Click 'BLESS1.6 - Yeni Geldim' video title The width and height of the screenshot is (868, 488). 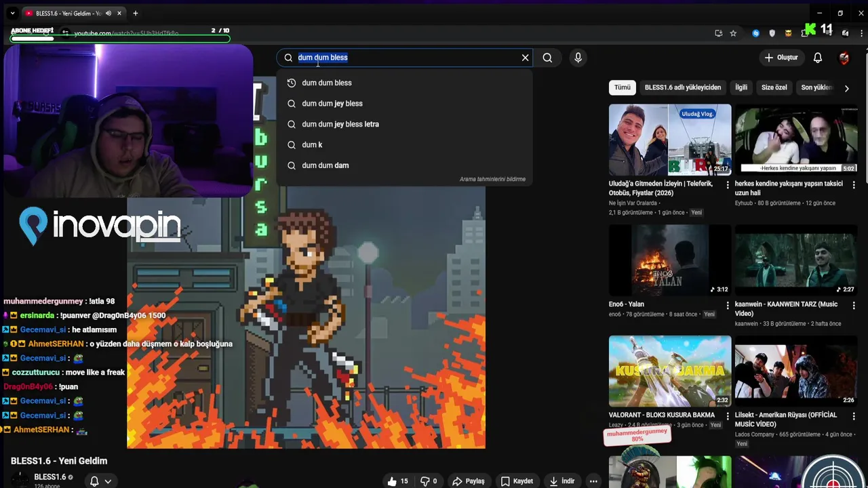59,461
